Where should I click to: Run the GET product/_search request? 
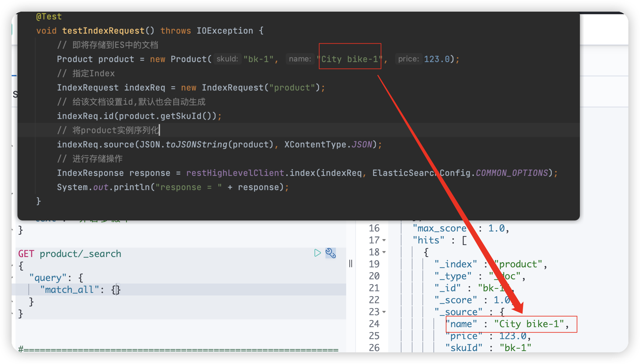(317, 253)
